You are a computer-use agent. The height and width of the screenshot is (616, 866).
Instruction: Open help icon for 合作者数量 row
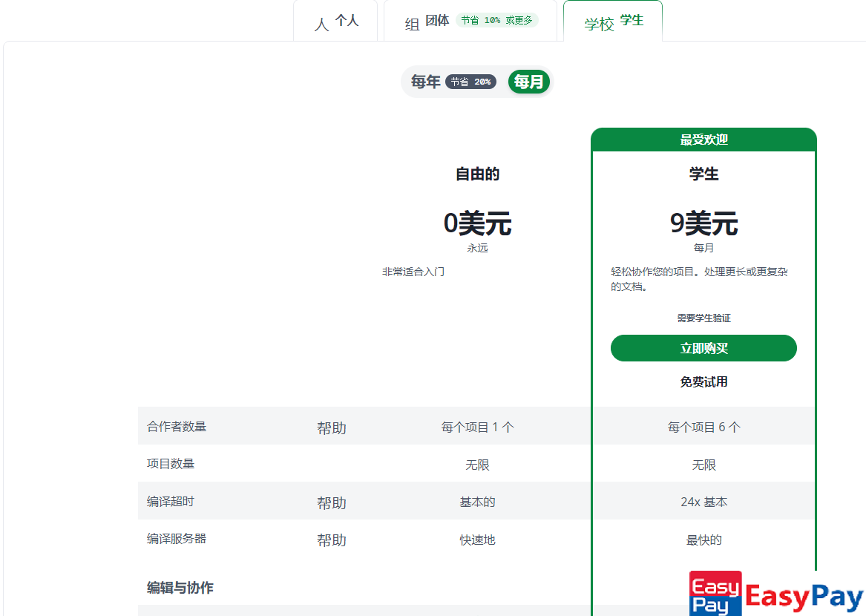click(x=332, y=428)
